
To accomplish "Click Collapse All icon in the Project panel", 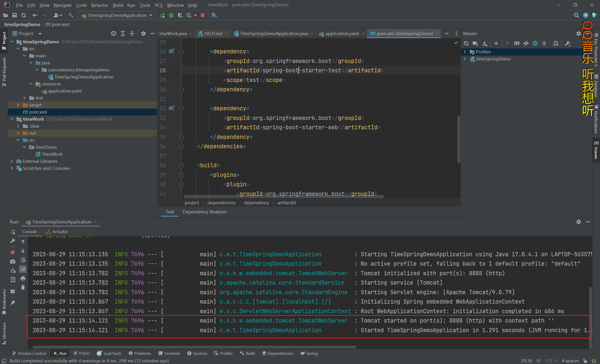I will 132,33.
